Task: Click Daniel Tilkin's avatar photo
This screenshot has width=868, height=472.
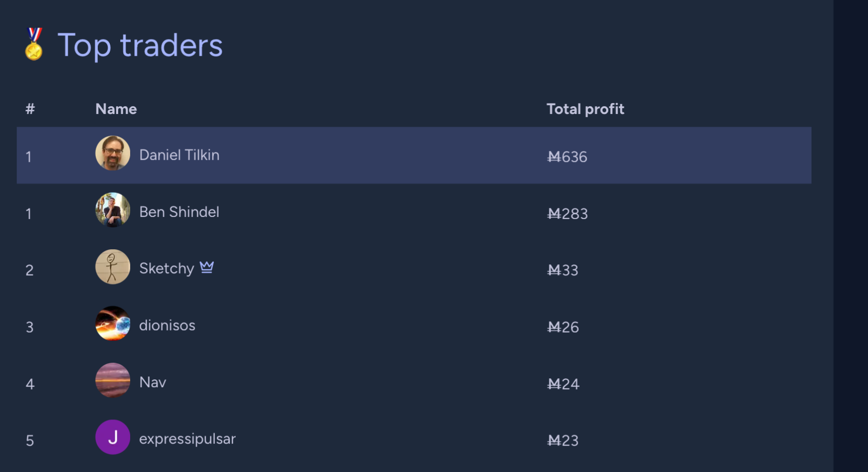Action: (x=112, y=153)
